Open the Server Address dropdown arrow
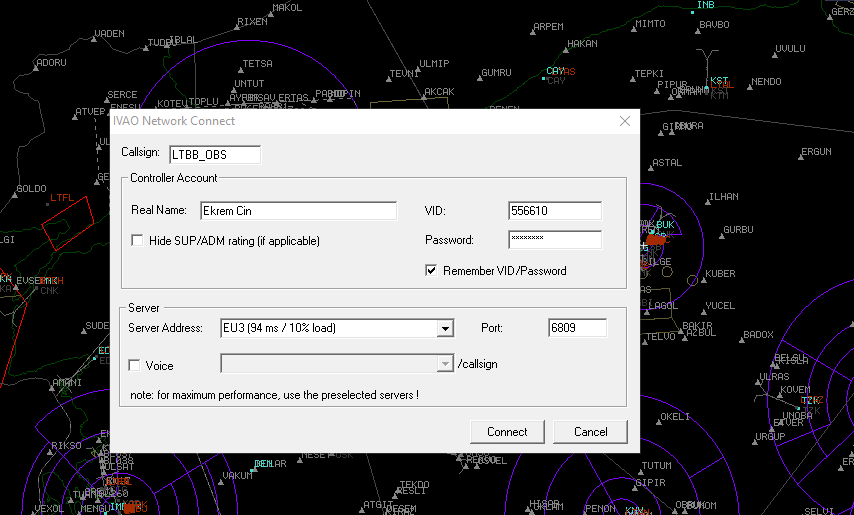The height and width of the screenshot is (515, 854). [445, 328]
